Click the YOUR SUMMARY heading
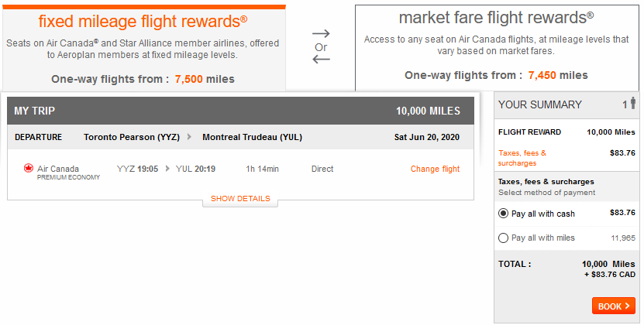Viewport: 644px width, 325px height. pyautogui.click(x=540, y=104)
